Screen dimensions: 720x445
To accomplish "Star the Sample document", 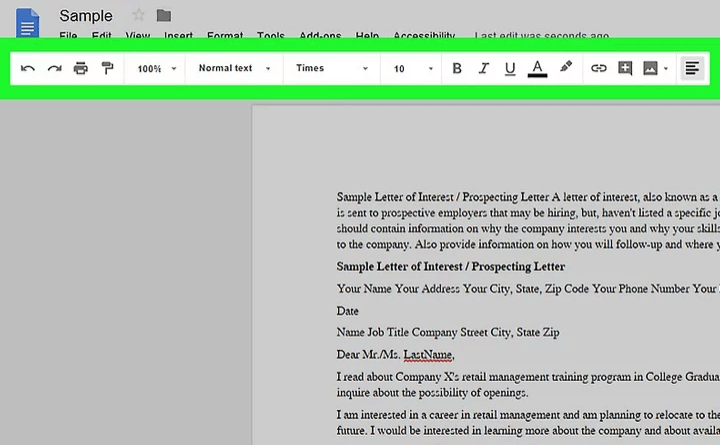I will point(139,15).
